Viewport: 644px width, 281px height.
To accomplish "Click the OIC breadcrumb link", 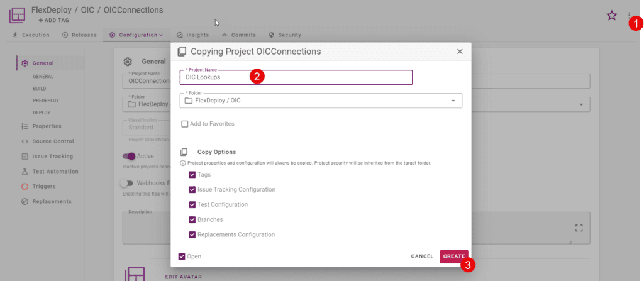I will coord(87,10).
